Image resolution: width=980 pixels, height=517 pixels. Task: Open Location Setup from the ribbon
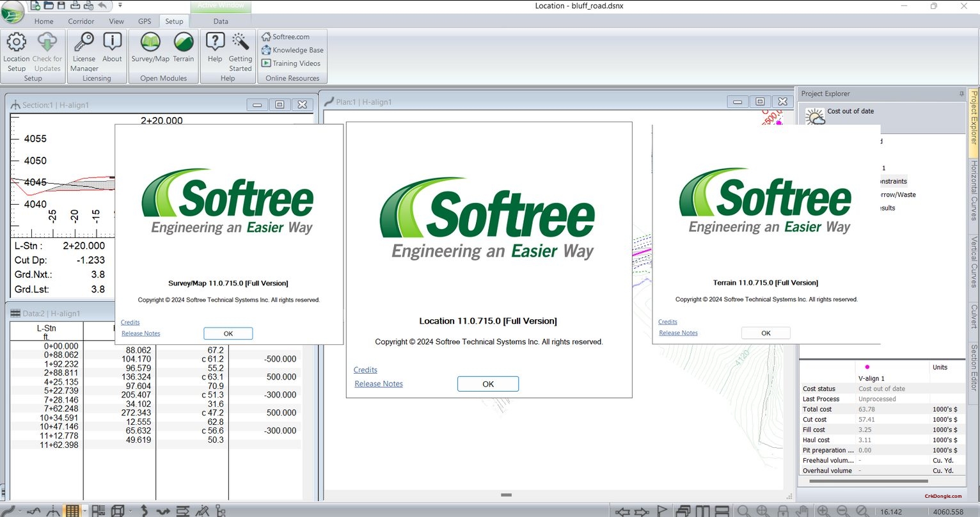(x=17, y=52)
